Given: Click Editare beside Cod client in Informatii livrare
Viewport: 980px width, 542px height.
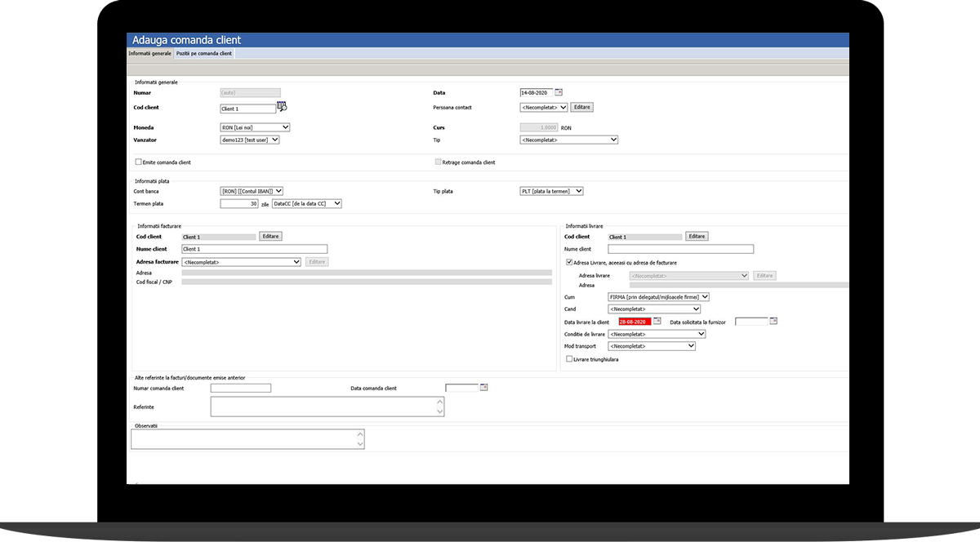Looking at the screenshot, I should coord(697,236).
